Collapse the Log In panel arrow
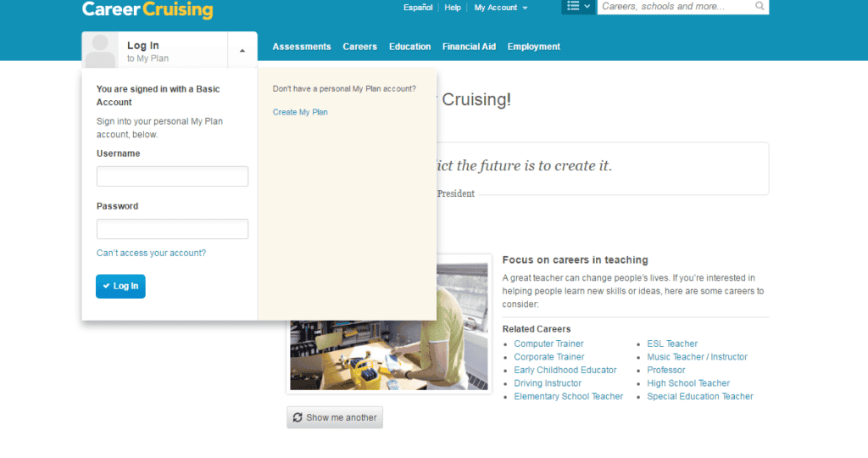 pyautogui.click(x=242, y=50)
